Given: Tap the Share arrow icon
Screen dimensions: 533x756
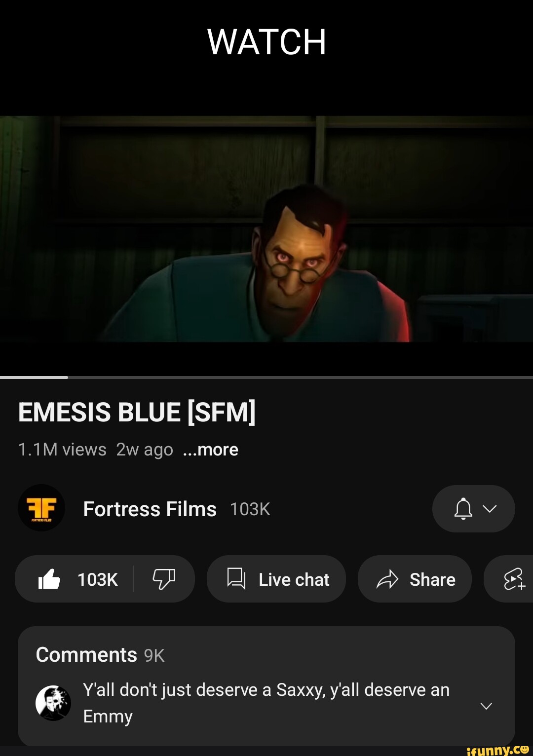Looking at the screenshot, I should click(387, 579).
